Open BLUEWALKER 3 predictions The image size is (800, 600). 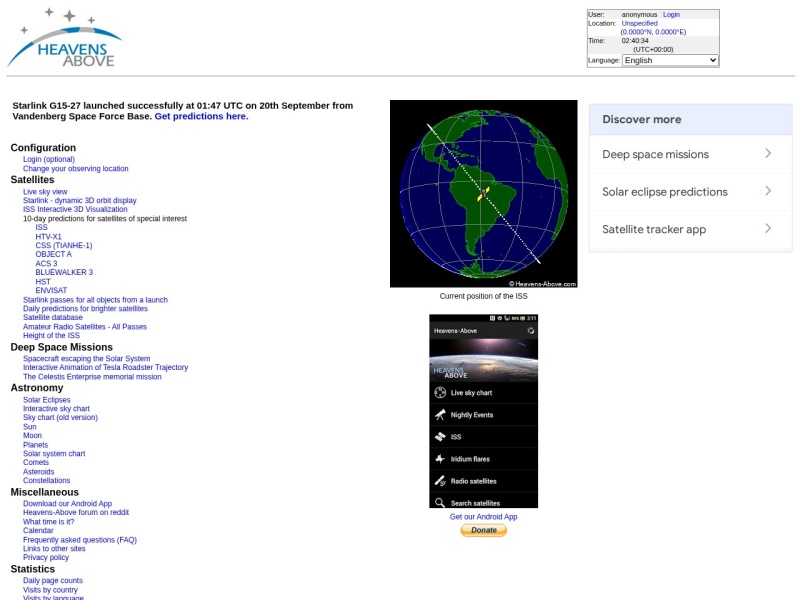click(x=64, y=272)
